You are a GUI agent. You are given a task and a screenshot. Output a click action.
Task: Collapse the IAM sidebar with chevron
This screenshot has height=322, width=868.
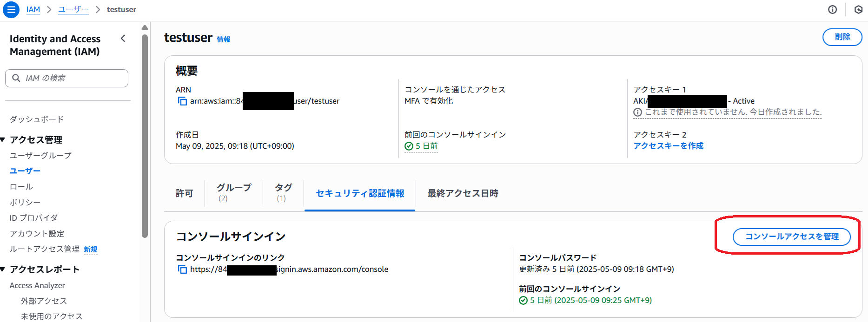(123, 39)
